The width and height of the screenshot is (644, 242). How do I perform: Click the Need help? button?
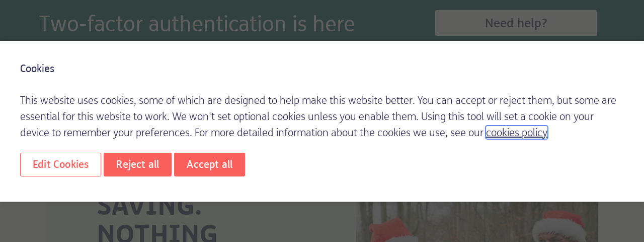(x=516, y=23)
